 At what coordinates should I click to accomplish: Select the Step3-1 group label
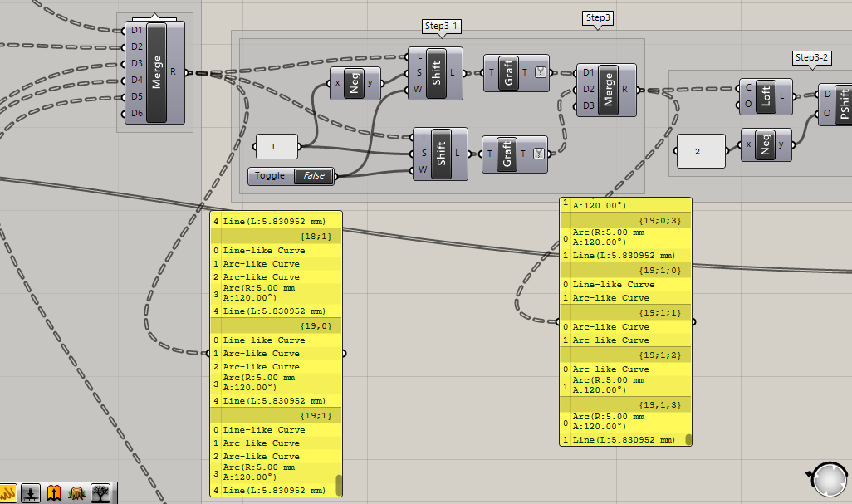442,27
